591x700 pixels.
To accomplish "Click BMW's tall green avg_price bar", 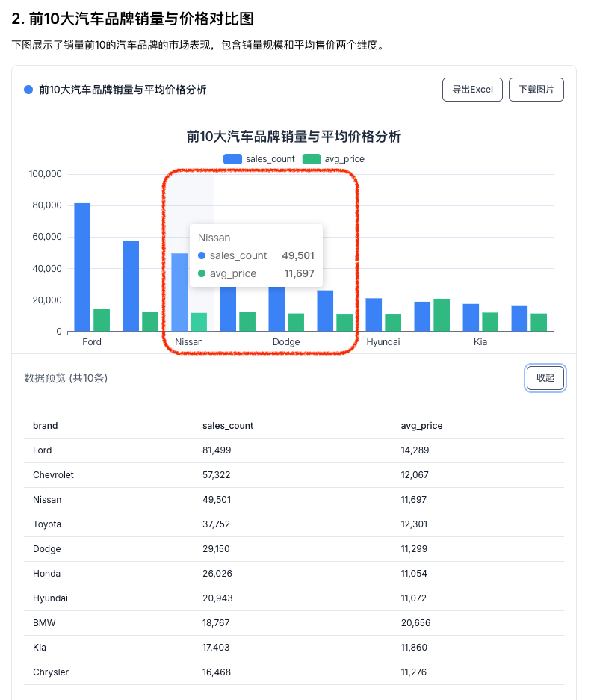I will pyautogui.click(x=442, y=315).
